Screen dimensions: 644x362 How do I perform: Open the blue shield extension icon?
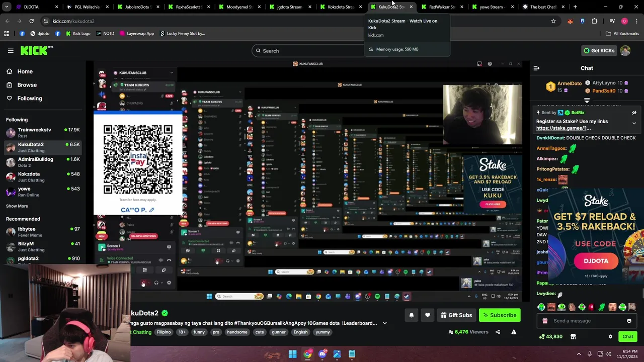point(582,21)
